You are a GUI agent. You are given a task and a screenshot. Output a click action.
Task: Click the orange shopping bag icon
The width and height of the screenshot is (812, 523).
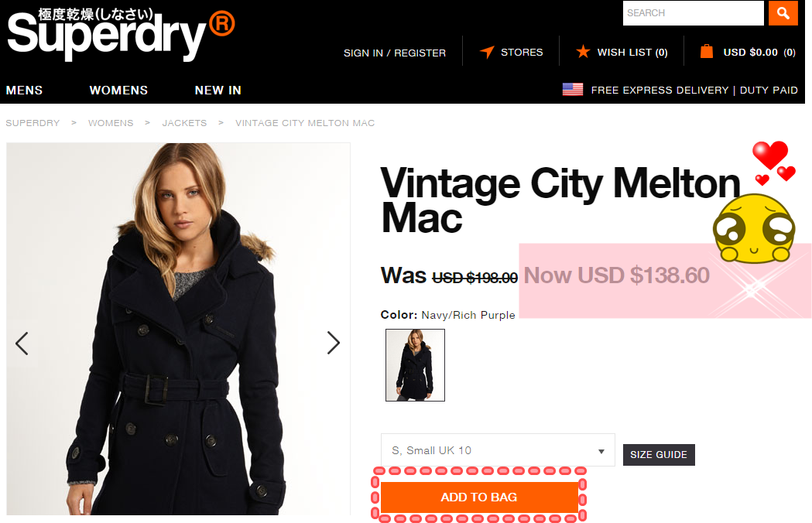(707, 51)
